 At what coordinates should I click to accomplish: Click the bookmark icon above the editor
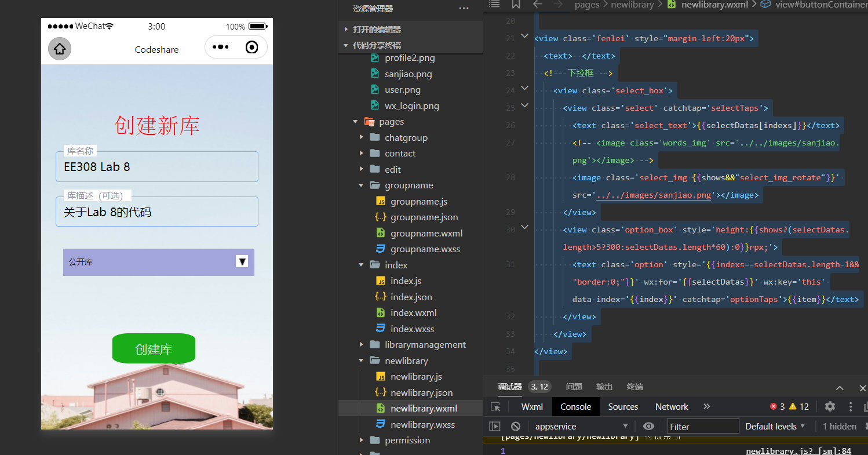click(x=516, y=4)
